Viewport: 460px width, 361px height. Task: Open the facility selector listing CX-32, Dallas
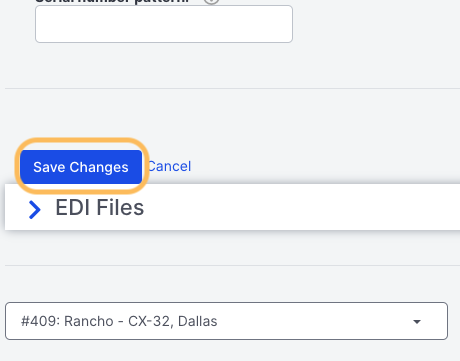(226, 321)
